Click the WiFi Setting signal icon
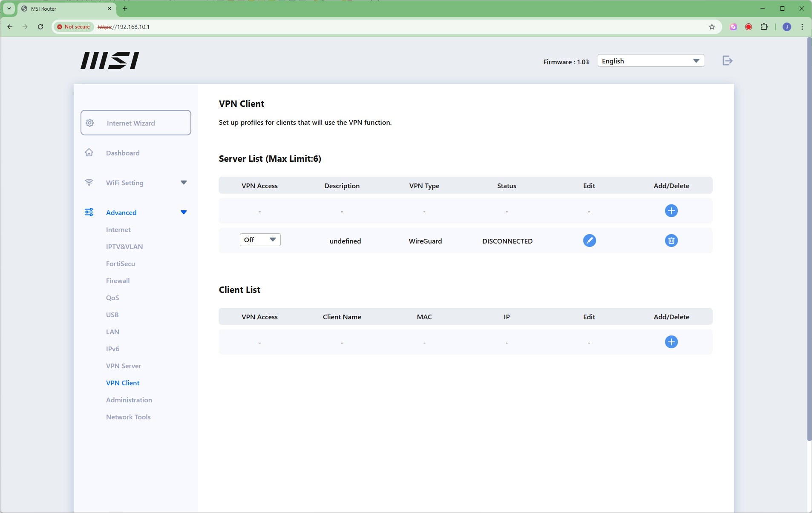 [89, 183]
